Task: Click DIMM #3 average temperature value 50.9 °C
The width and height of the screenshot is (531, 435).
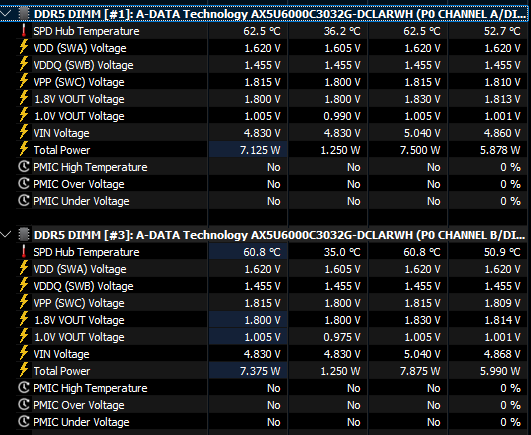Action: point(502,252)
